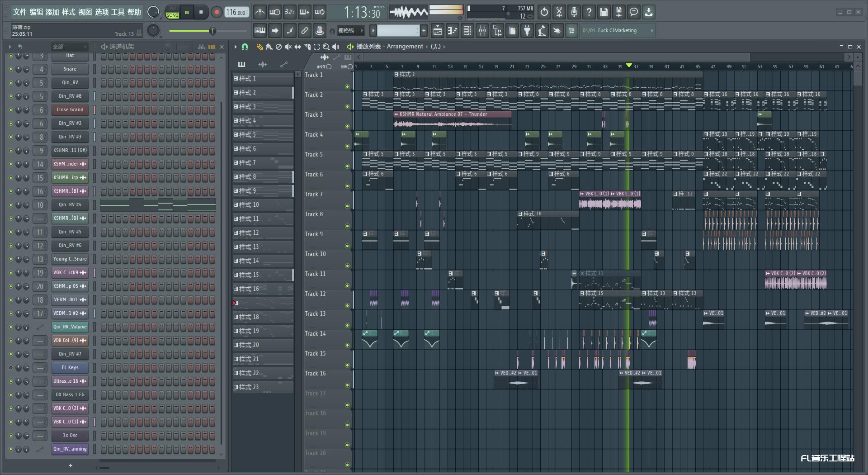Click the song position slider
868x475 pixels.
pyautogui.click(x=208, y=31)
